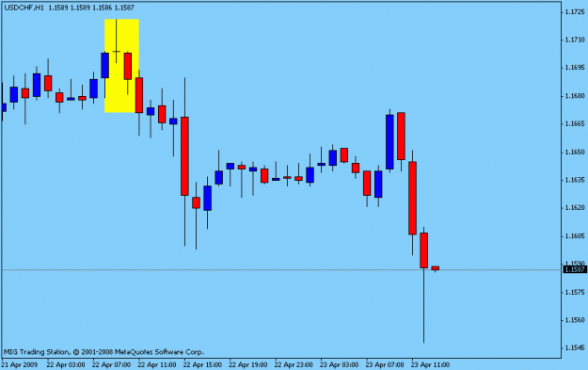Click the 1.1650 price axis label
Image resolution: width=588 pixels, height=370 pixels.
click(575, 152)
